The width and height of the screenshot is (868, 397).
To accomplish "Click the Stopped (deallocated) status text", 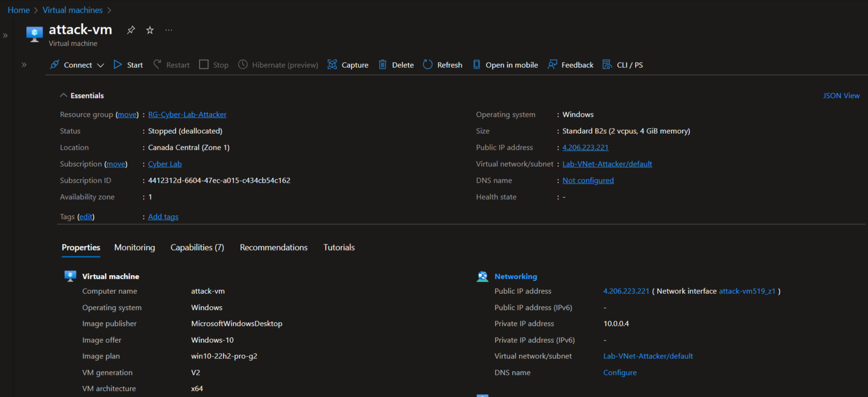I will coord(185,131).
